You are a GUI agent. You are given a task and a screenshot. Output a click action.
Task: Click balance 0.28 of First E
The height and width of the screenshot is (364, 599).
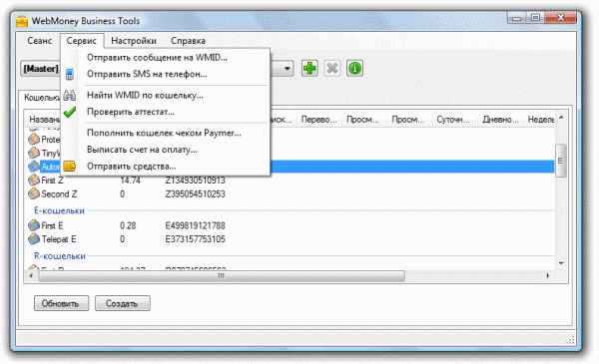[128, 225]
